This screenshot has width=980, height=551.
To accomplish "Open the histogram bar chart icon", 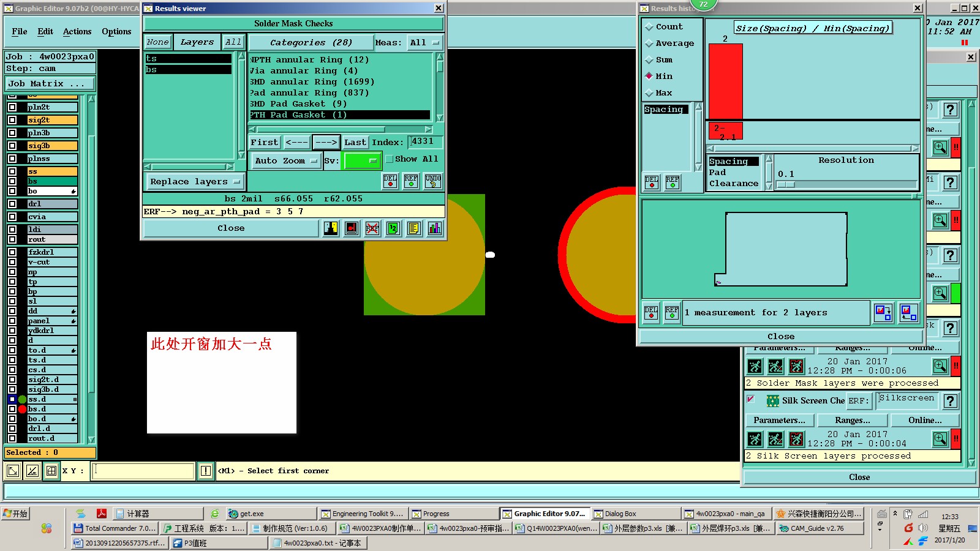I will point(435,228).
